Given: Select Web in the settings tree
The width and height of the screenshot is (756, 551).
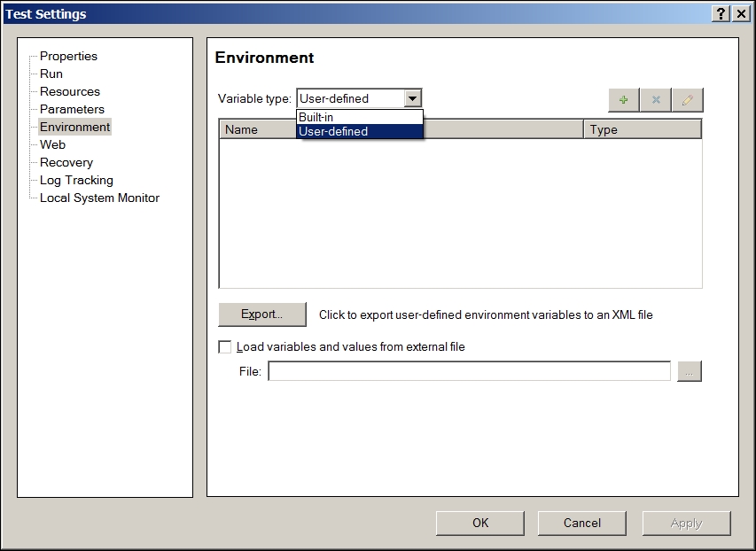Looking at the screenshot, I should point(52,144).
